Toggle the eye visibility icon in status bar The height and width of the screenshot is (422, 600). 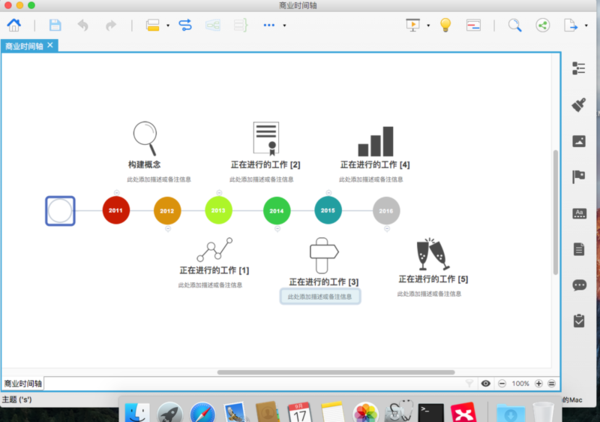[486, 383]
